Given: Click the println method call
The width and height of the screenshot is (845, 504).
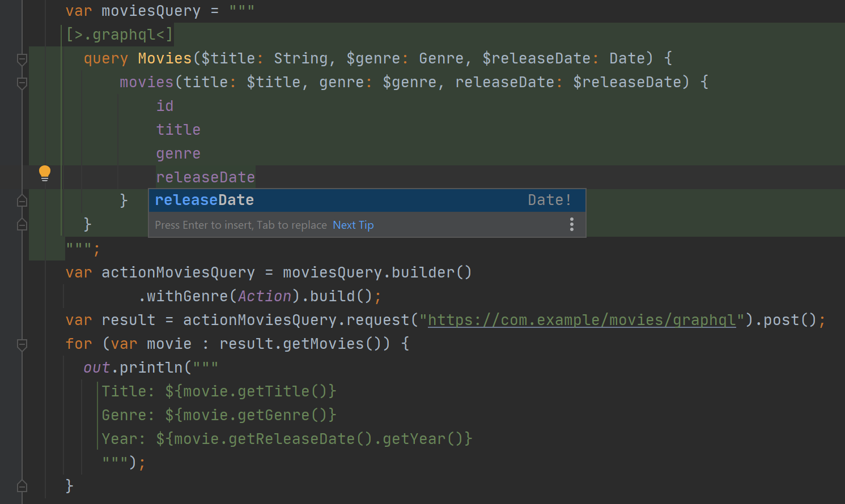Looking at the screenshot, I should pos(151,368).
